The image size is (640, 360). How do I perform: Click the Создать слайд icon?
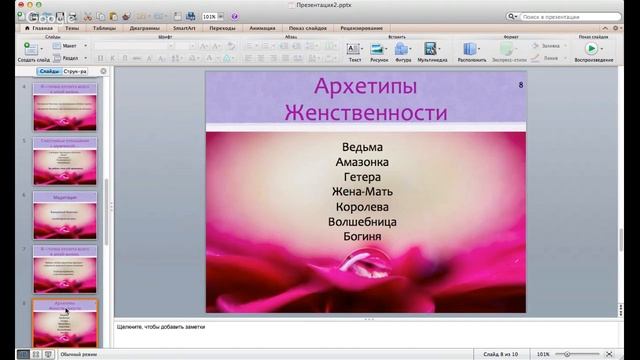coord(30,49)
